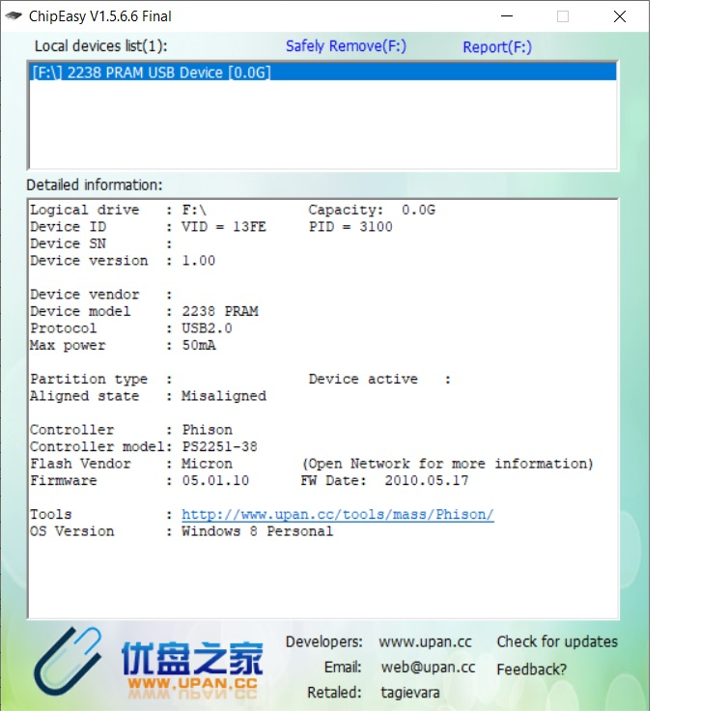The image size is (728, 711).
Task: Open Report(F:) link
Action: [x=497, y=47]
